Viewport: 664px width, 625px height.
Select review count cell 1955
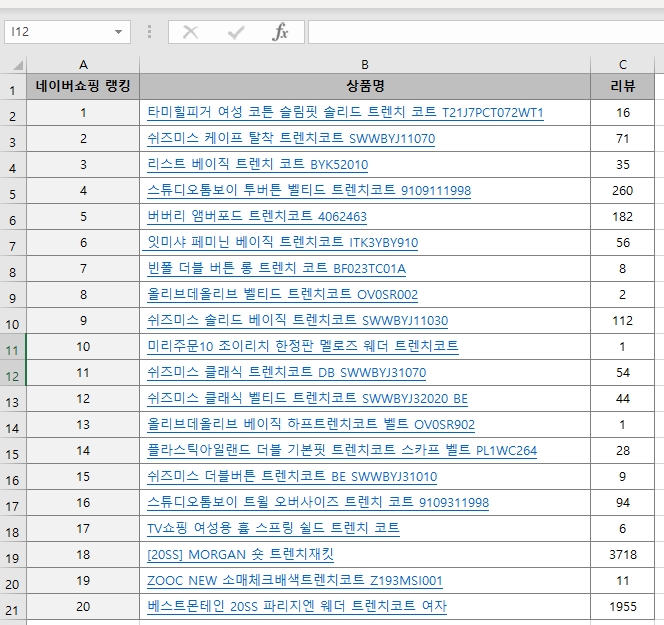(x=622, y=606)
